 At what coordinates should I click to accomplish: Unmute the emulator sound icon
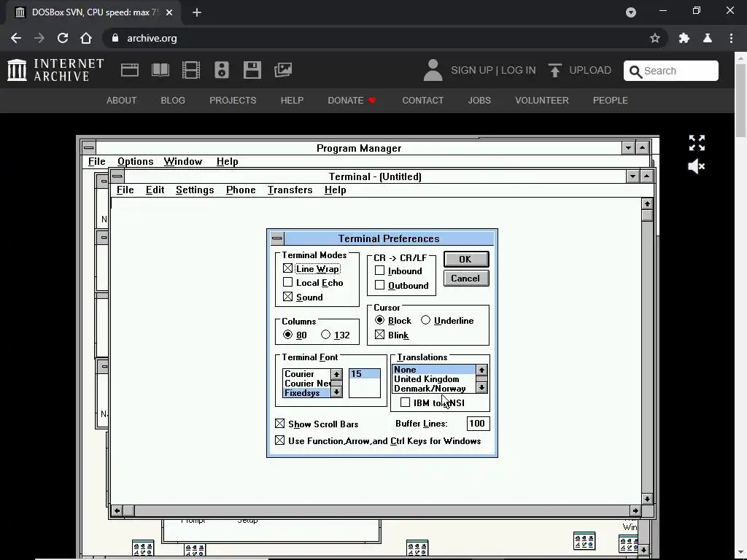(x=697, y=167)
